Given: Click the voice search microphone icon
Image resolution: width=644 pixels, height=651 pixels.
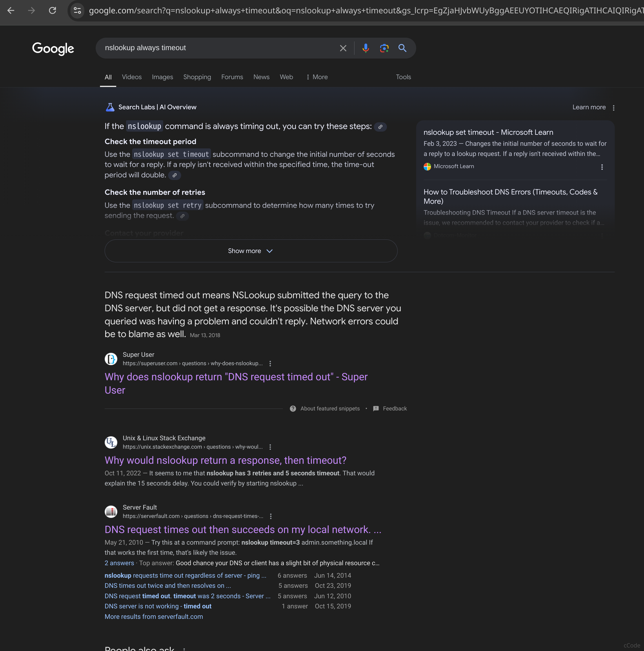Looking at the screenshot, I should click(366, 48).
